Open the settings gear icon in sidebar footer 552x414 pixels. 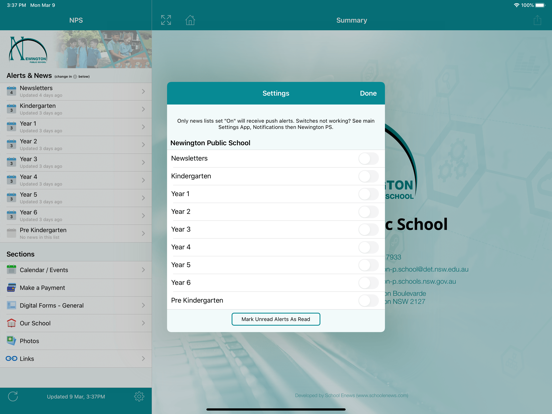pyautogui.click(x=139, y=396)
